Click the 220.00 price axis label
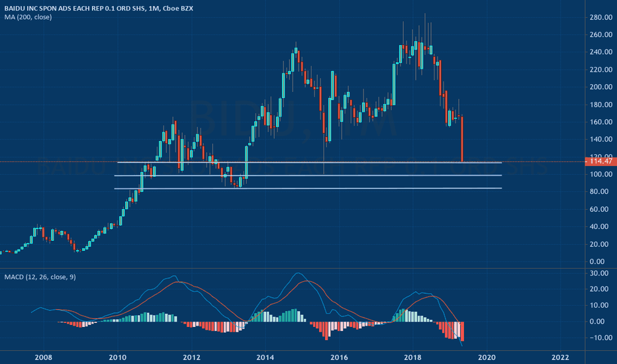This screenshot has width=617, height=364. click(601, 69)
